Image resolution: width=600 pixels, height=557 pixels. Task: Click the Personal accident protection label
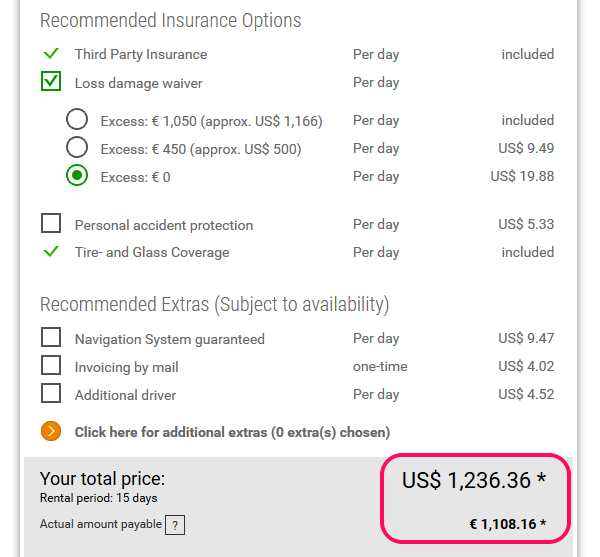[164, 225]
